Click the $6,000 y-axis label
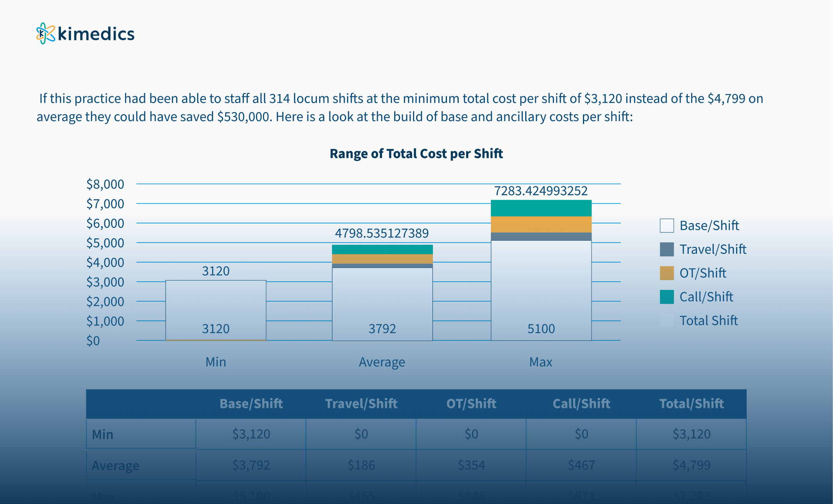 (x=105, y=223)
